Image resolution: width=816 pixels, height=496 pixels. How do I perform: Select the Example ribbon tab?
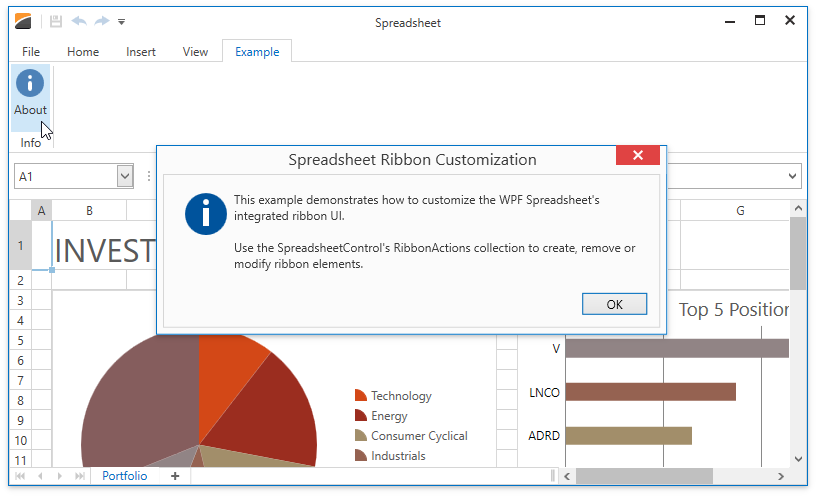[257, 52]
